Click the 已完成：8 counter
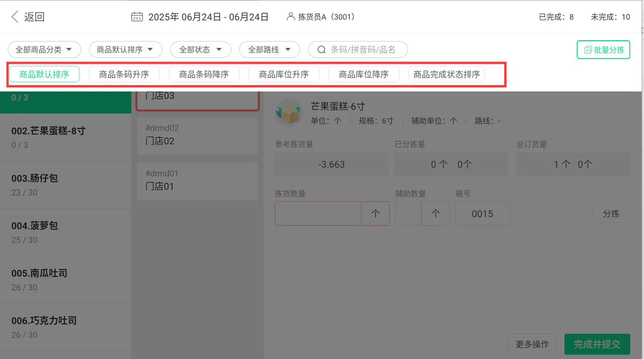The width and height of the screenshot is (644, 359). (556, 17)
